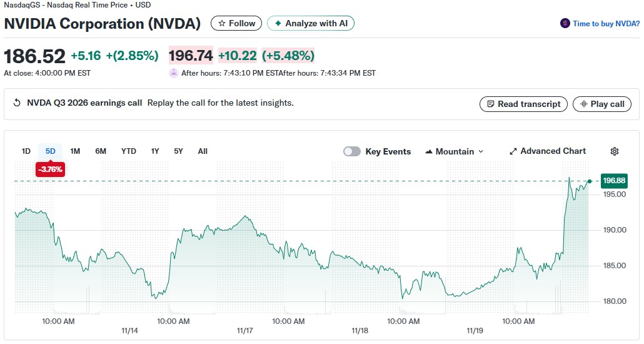
Task: Toggle the Key Events switch
Action: 352,151
